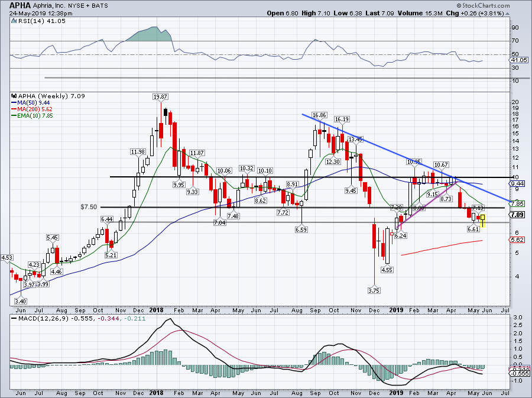Click the 24-May-2019 12:38pm timestamp

pos(41,14)
